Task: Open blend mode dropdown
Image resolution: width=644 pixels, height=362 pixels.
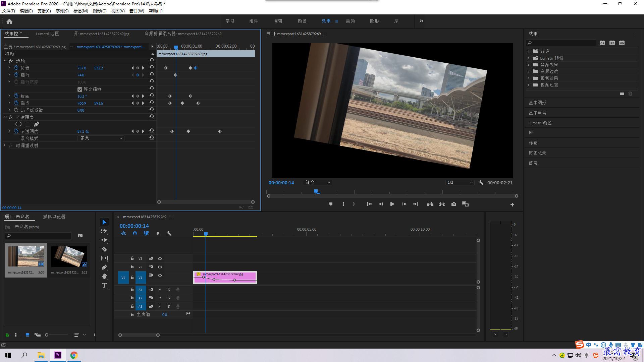Action: (x=101, y=138)
